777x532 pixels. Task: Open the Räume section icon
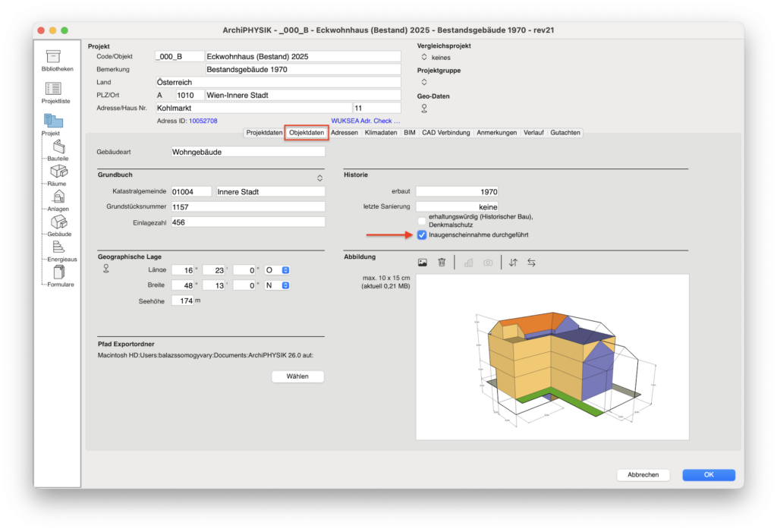59,172
